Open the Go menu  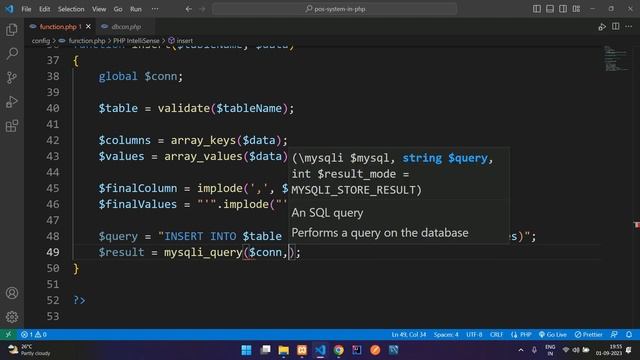coord(118,9)
